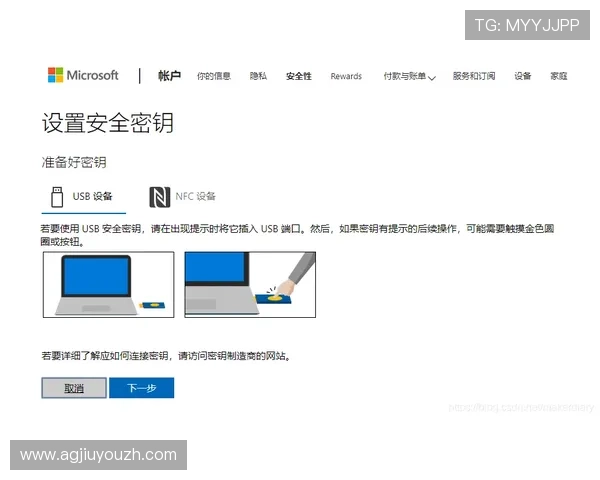
Task: Switch to the USB 设备 tab
Action: (83, 197)
